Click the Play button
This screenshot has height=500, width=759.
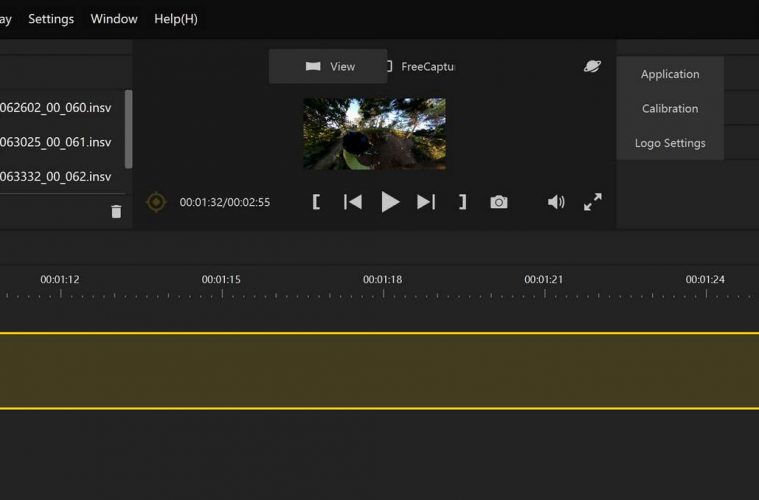pyautogui.click(x=390, y=202)
